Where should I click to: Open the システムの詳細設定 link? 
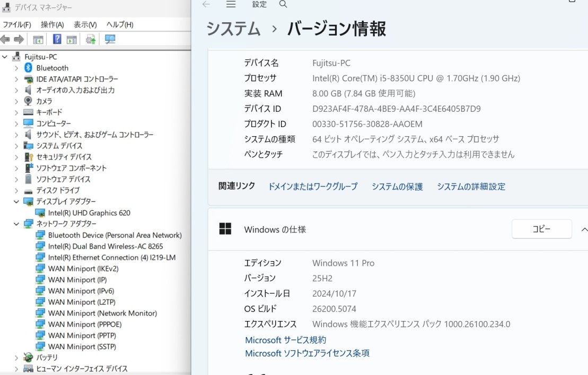click(471, 186)
